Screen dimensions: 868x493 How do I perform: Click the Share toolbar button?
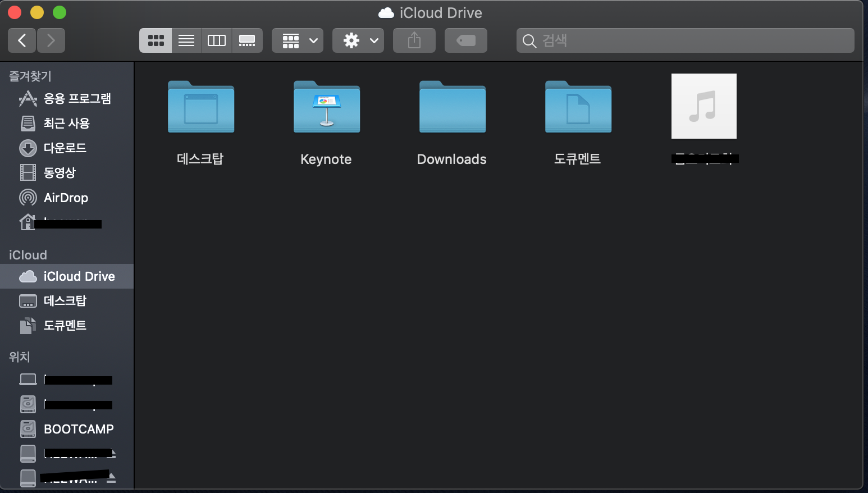click(414, 40)
